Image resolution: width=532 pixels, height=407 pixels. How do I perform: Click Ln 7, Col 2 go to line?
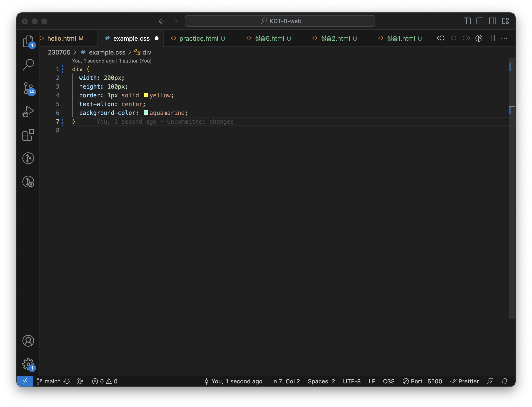(x=285, y=381)
